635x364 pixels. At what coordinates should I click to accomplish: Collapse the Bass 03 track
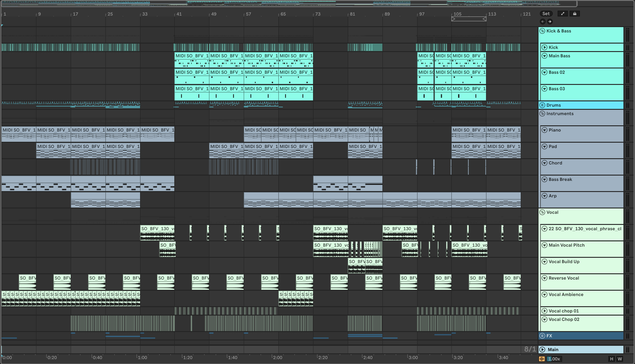tap(545, 89)
